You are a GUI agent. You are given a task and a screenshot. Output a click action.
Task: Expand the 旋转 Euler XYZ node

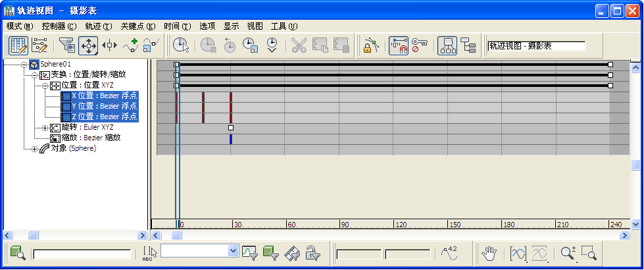(45, 128)
